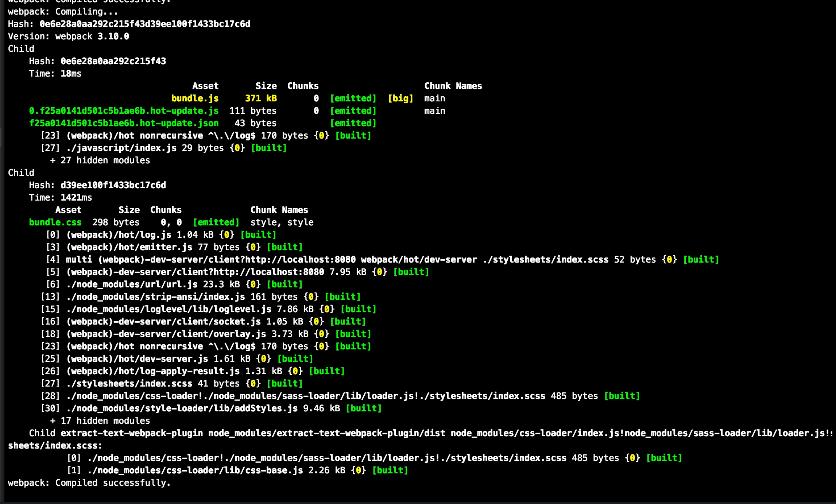Viewport: 836px width, 504px height.
Task: Click ./node_modules/strip-ansi/index.js module path
Action: click(x=156, y=297)
